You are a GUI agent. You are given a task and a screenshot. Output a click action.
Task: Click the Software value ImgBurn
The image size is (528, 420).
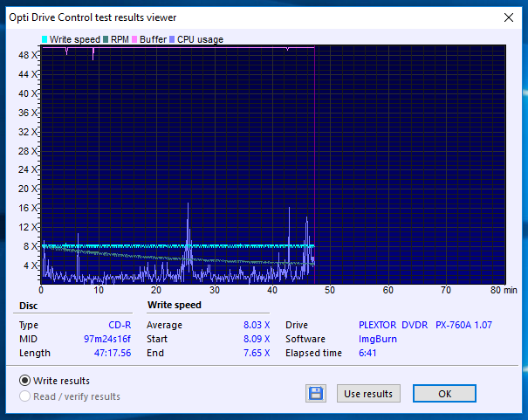point(378,339)
